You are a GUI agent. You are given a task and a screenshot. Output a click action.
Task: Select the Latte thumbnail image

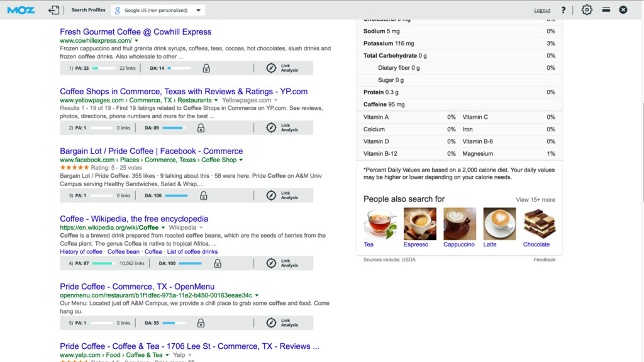pos(499,224)
